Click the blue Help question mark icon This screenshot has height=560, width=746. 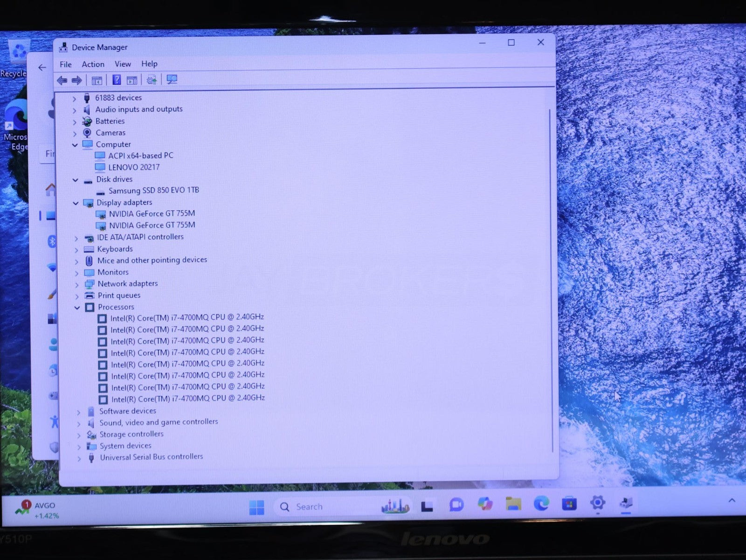pos(117,80)
